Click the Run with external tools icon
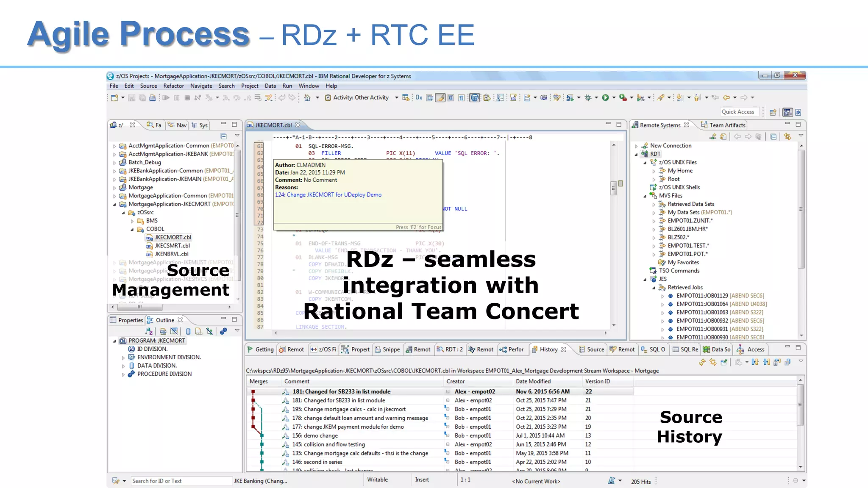Screen dimensions: 868x488 623,98
